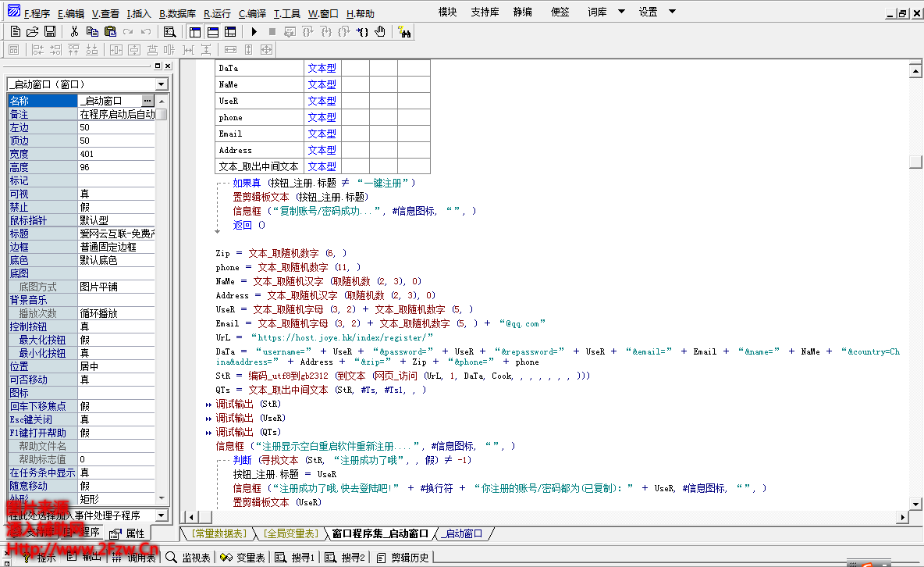Image resolution: width=924 pixels, height=567 pixels.
Task: Open the Find dialog via magnifier icon
Action: (x=168, y=31)
